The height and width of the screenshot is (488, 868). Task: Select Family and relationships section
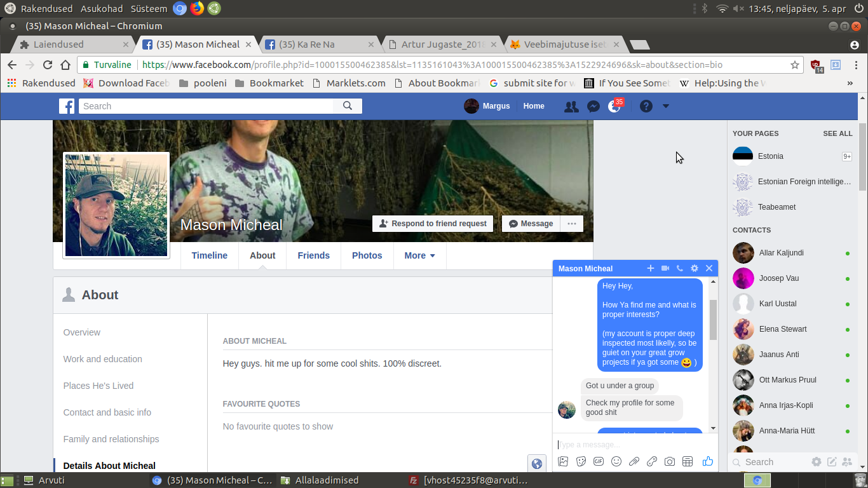point(111,439)
